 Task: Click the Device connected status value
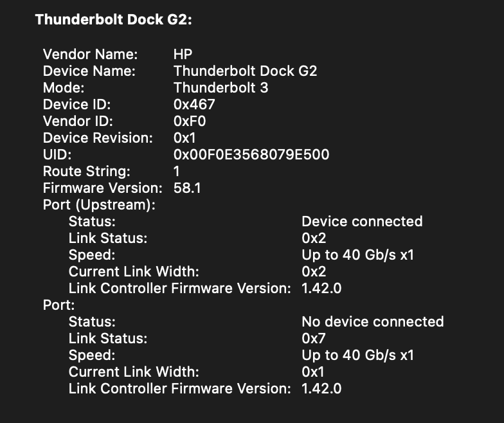[362, 221]
